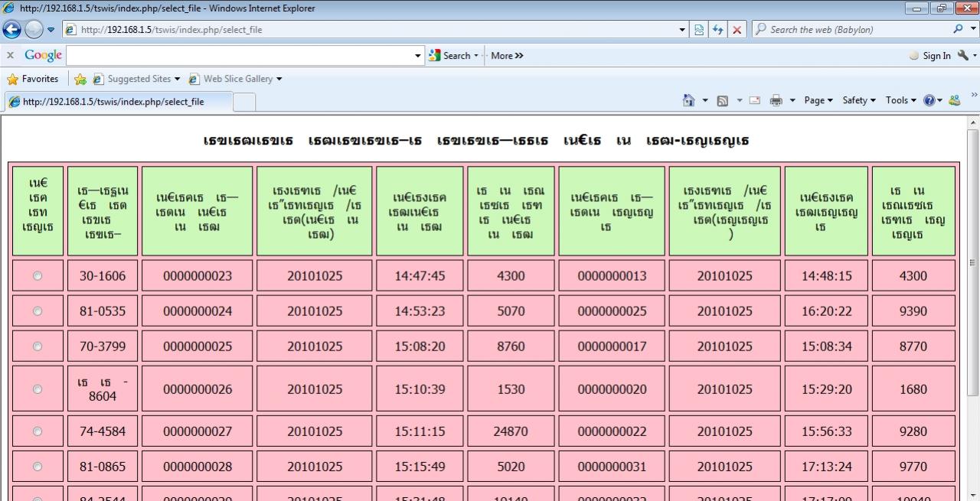
Task: Click the vertical scrollbar thumb
Action: click(x=973, y=262)
